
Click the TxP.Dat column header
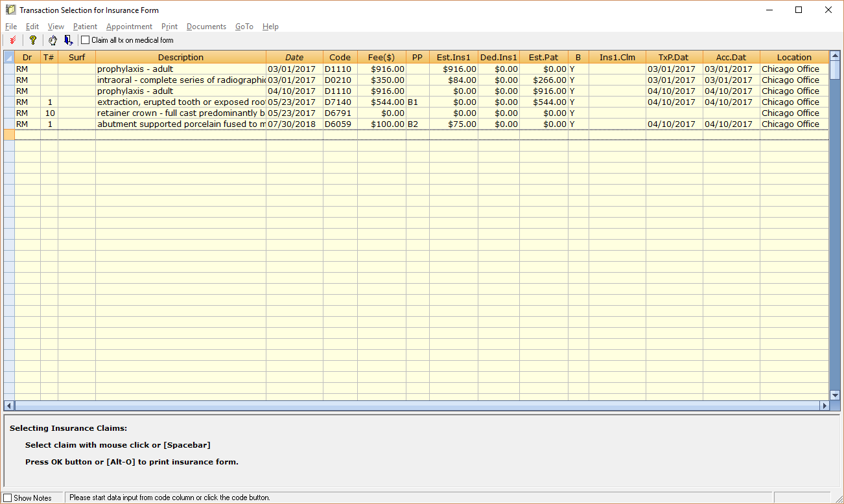click(x=674, y=57)
